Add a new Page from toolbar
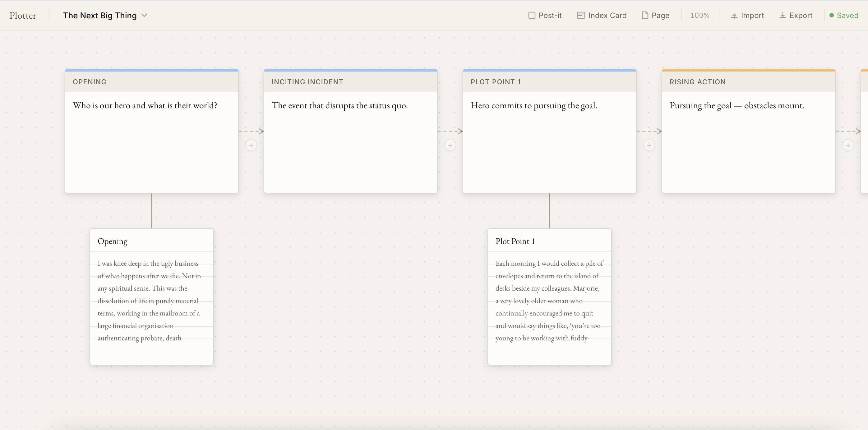The width and height of the screenshot is (868, 430). pos(655,16)
